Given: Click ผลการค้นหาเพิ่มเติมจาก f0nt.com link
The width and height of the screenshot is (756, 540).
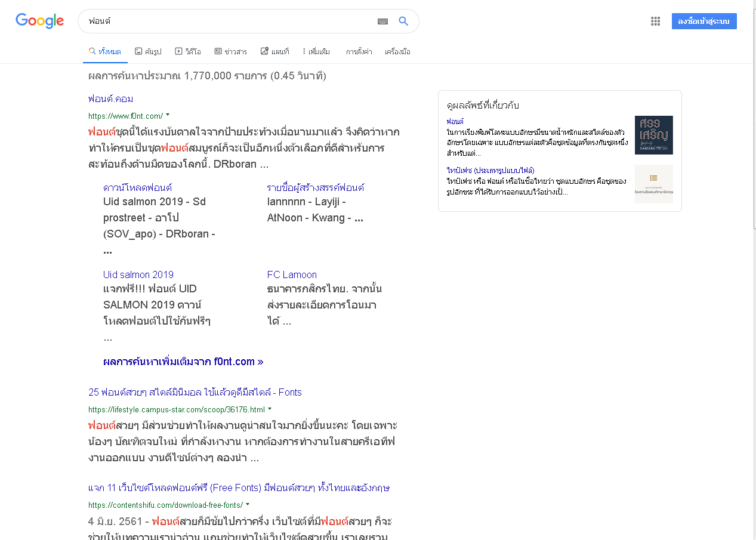Looking at the screenshot, I should click(x=183, y=362).
